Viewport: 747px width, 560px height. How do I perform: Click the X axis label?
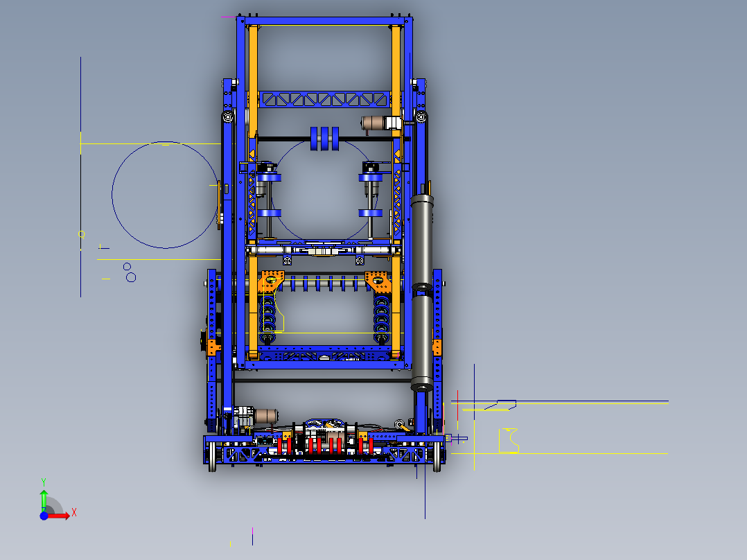tap(73, 514)
